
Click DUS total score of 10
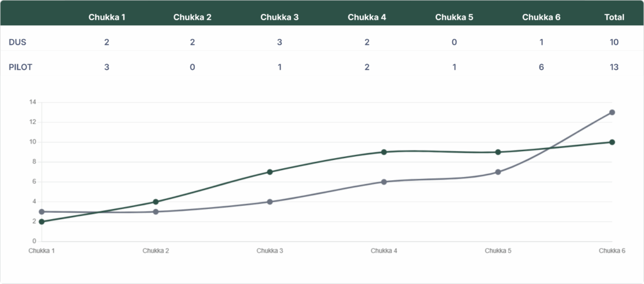click(614, 42)
